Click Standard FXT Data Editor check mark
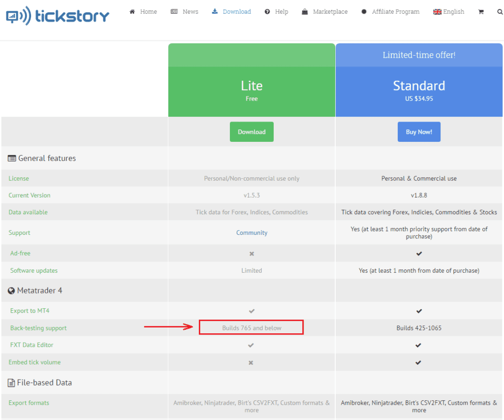Screen dimensions: 504x420 point(418,345)
